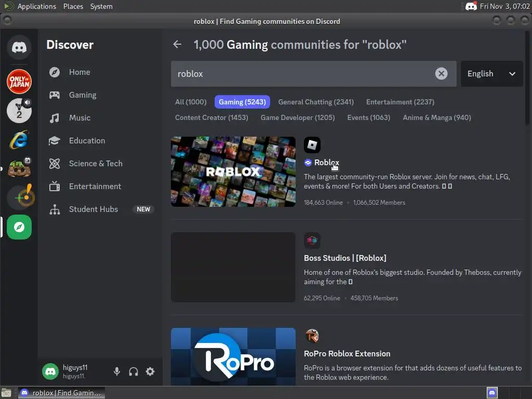This screenshot has height=399, width=532.
Task: Click the page vertical scrollbar
Action: coord(527,78)
